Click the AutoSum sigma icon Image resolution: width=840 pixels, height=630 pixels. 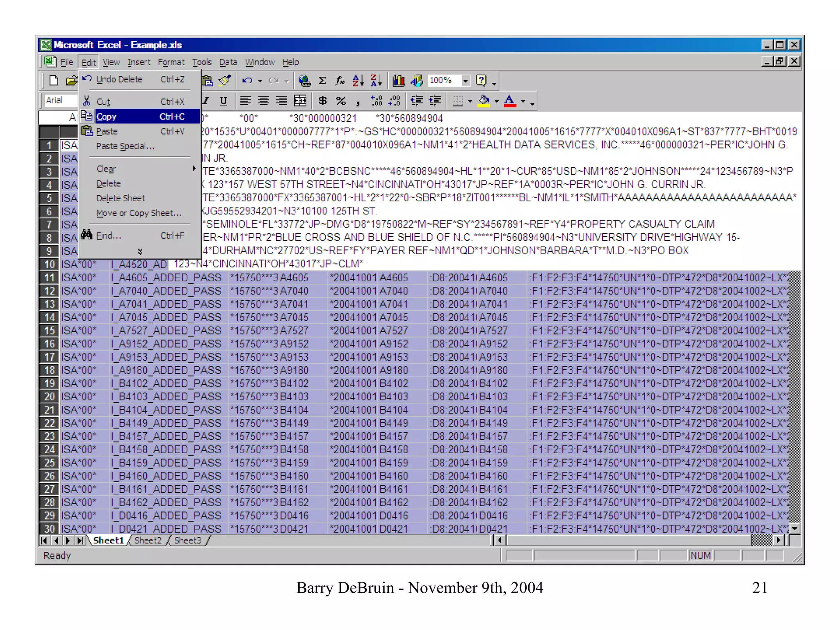(322, 80)
